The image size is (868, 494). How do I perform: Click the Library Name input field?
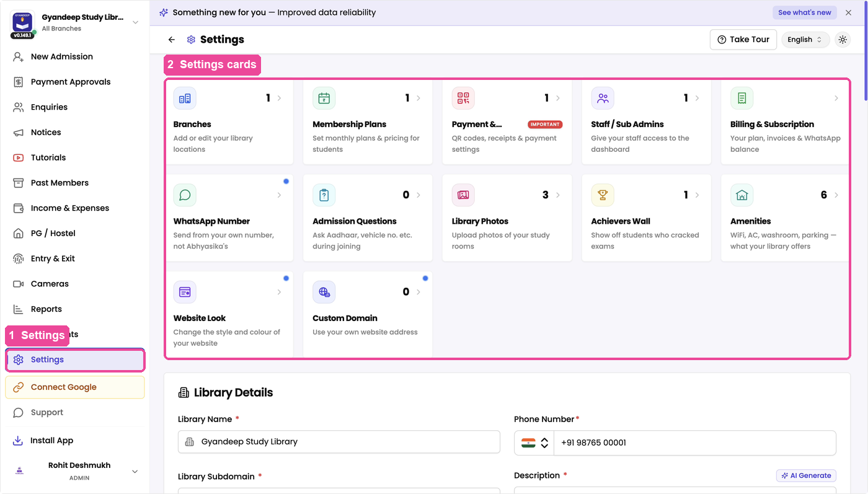click(339, 442)
